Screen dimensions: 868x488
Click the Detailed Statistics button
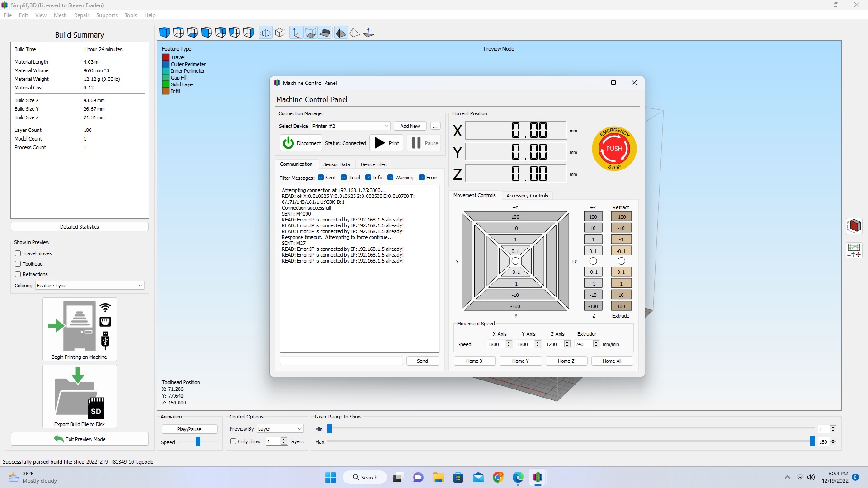[x=80, y=227]
